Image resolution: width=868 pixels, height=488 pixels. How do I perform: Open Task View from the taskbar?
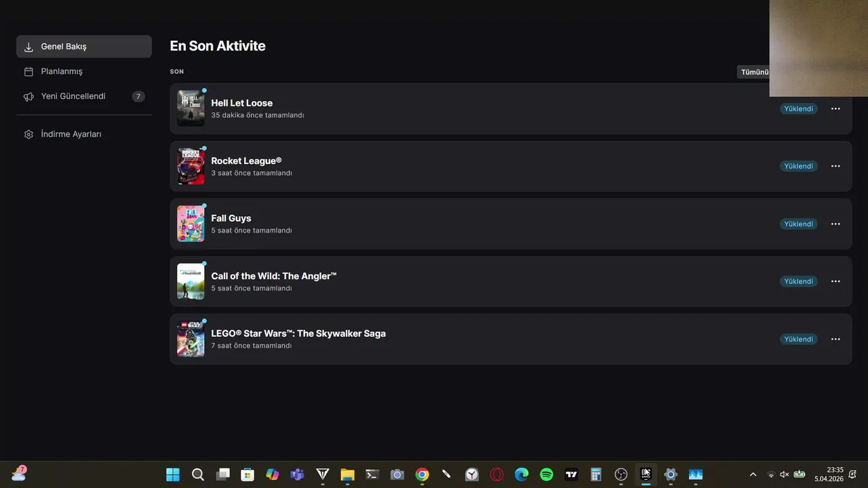(223, 474)
